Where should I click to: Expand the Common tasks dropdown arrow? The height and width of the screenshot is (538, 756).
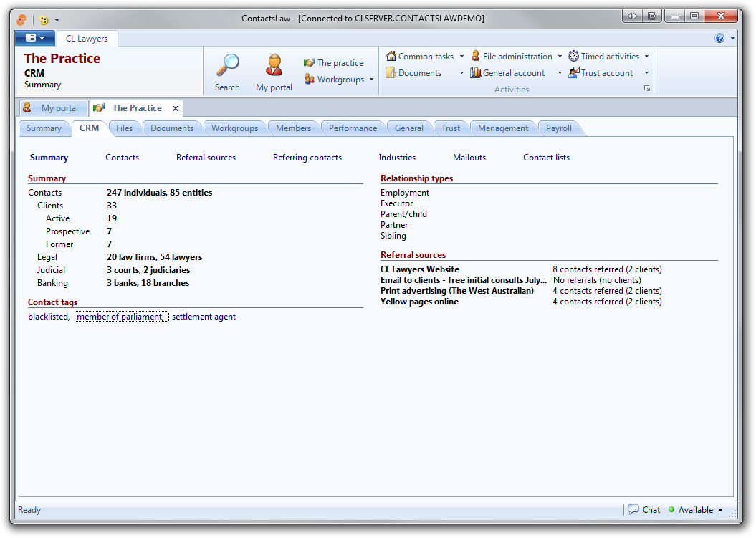(x=461, y=57)
